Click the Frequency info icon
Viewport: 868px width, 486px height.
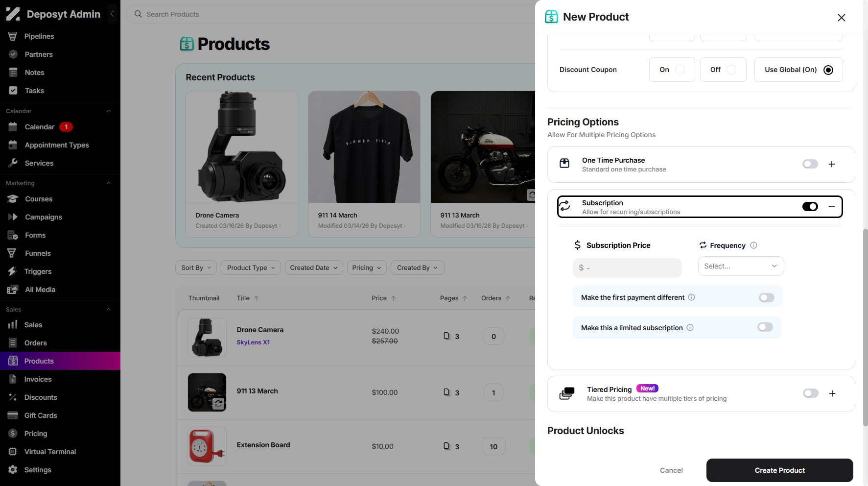[x=754, y=245]
